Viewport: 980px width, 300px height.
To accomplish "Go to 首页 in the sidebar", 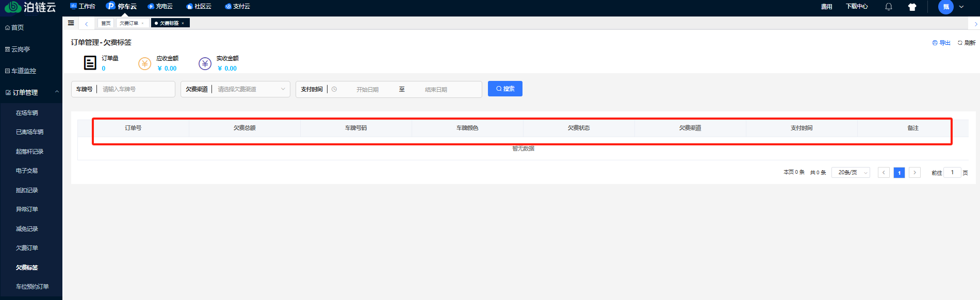I will (x=31, y=27).
